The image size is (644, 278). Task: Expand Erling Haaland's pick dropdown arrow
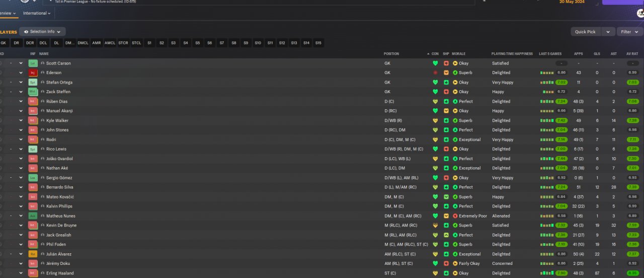pos(21,273)
